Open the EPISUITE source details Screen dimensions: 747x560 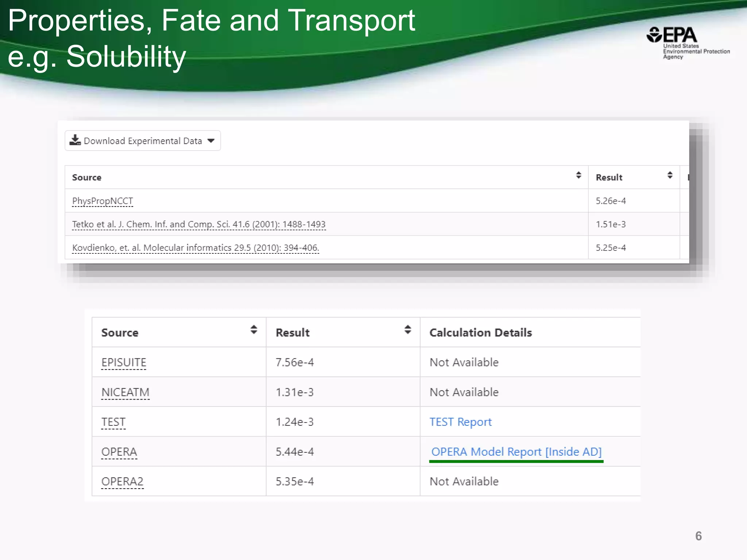click(124, 363)
